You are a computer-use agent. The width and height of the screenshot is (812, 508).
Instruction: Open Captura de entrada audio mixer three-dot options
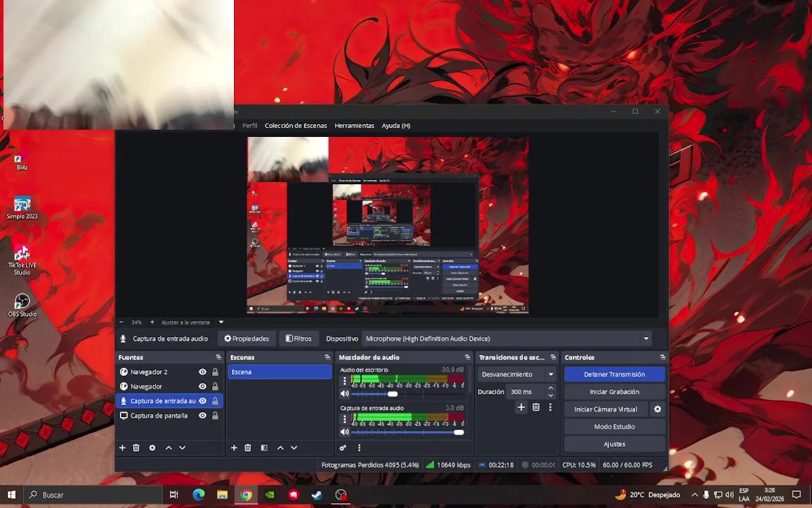tap(345, 419)
